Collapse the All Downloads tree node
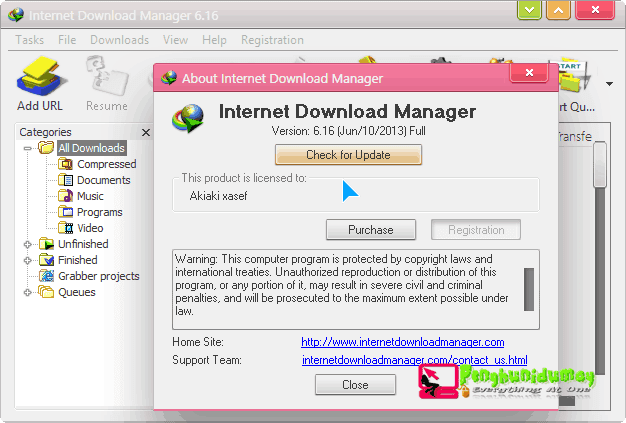 pyautogui.click(x=27, y=148)
